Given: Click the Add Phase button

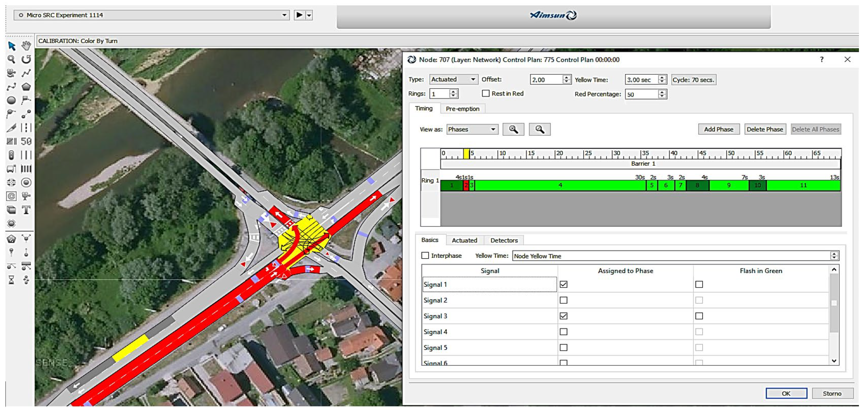Looking at the screenshot, I should click(x=718, y=130).
